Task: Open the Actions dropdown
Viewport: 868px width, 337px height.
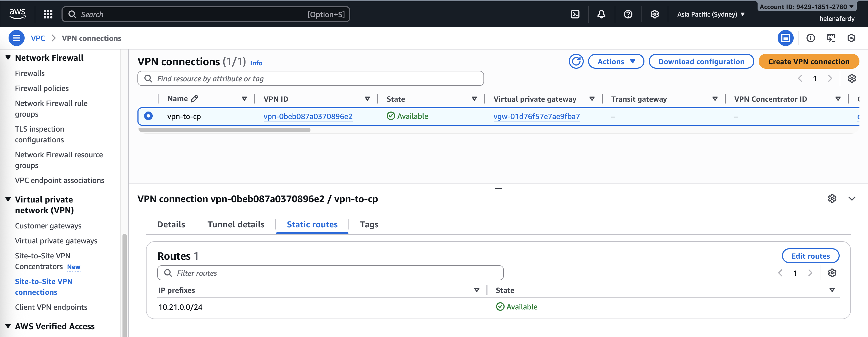Action: click(616, 61)
